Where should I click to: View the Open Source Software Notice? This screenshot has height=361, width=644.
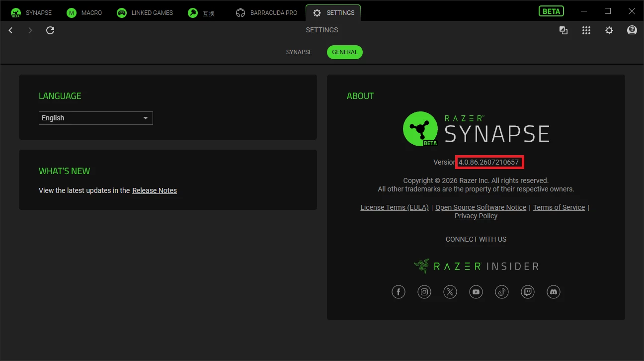(481, 207)
